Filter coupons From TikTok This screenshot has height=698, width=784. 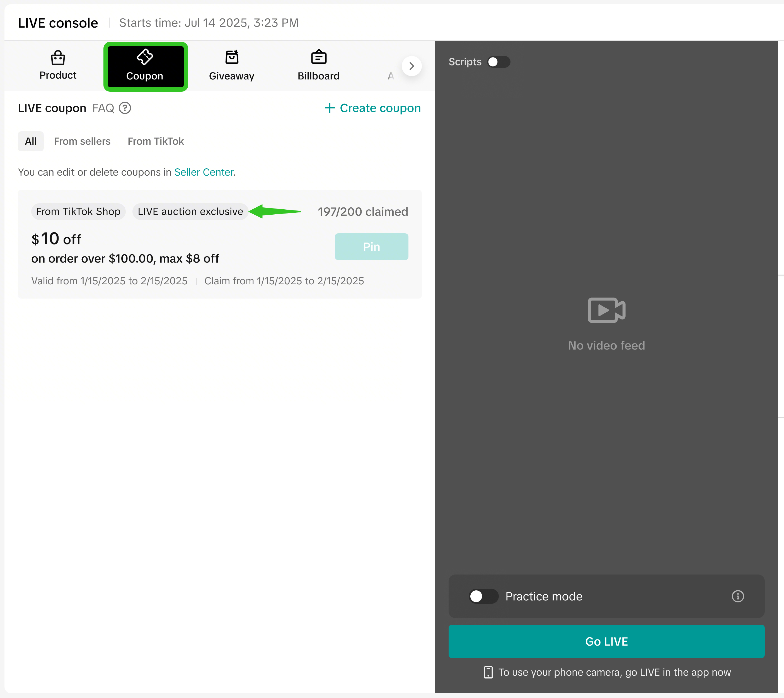pos(156,141)
